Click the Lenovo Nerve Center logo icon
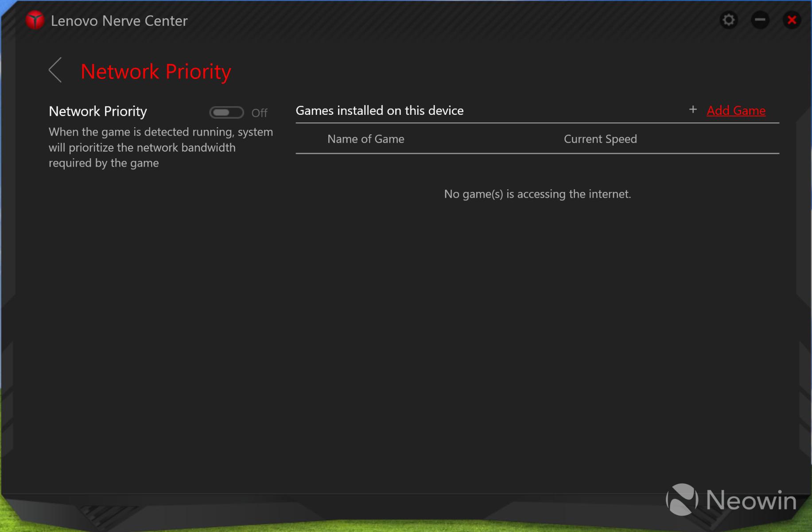This screenshot has width=812, height=532. pos(35,20)
